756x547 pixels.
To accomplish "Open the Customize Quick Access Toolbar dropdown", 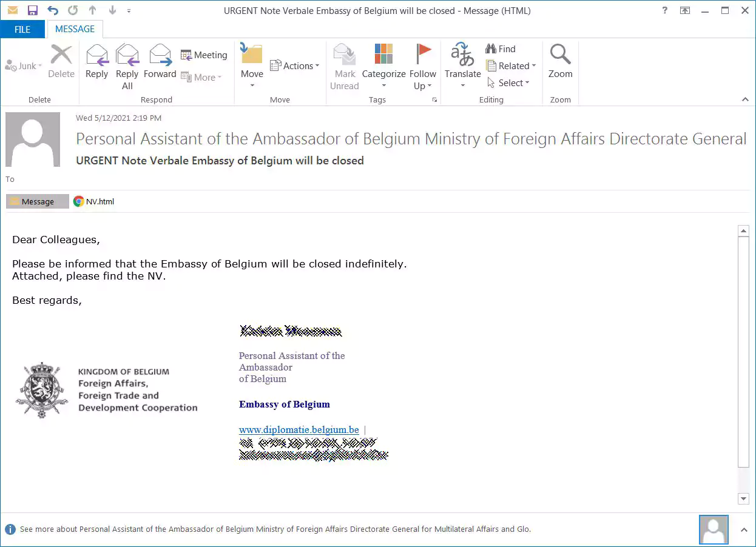I will pos(129,12).
